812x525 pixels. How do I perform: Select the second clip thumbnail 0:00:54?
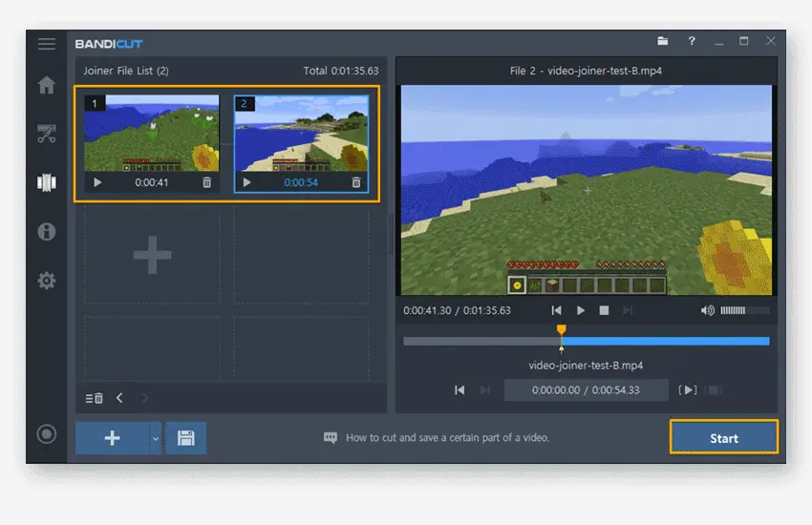click(x=301, y=144)
